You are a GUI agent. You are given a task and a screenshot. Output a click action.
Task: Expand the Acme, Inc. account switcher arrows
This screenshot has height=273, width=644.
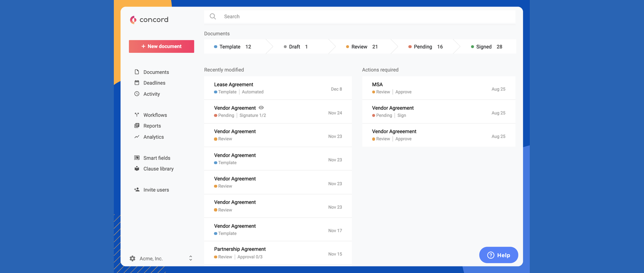(x=191, y=258)
